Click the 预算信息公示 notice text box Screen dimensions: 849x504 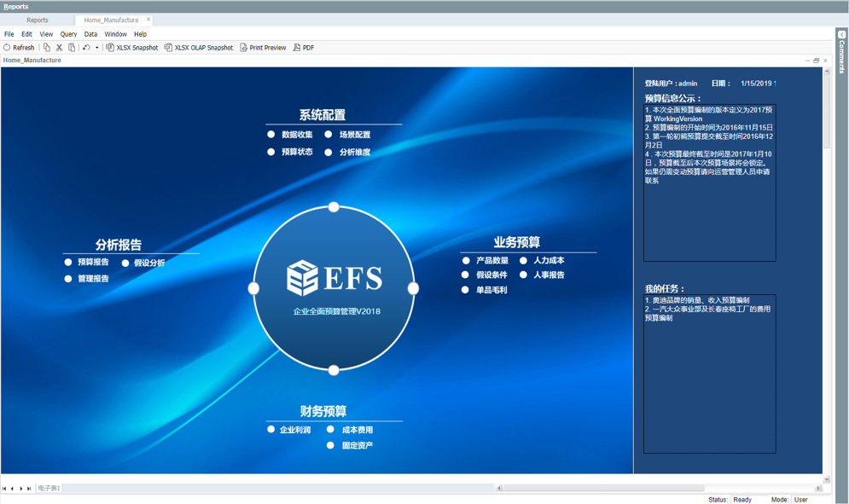pos(710,183)
